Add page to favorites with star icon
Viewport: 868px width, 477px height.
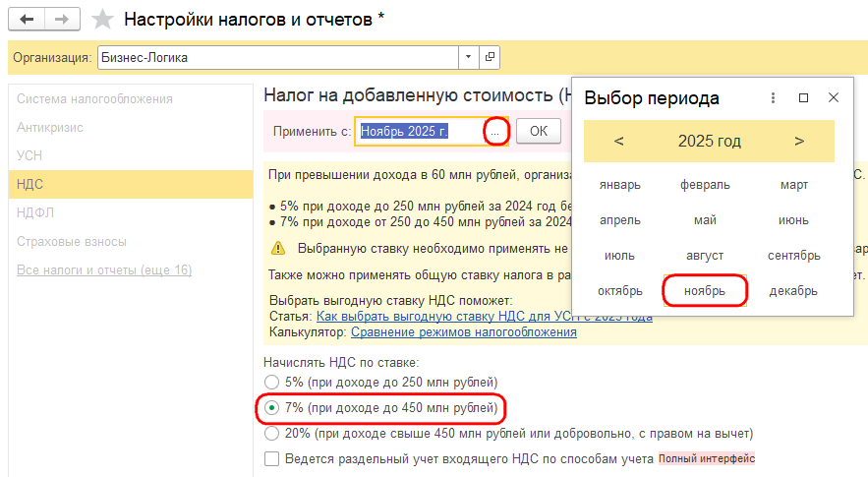coord(102,20)
